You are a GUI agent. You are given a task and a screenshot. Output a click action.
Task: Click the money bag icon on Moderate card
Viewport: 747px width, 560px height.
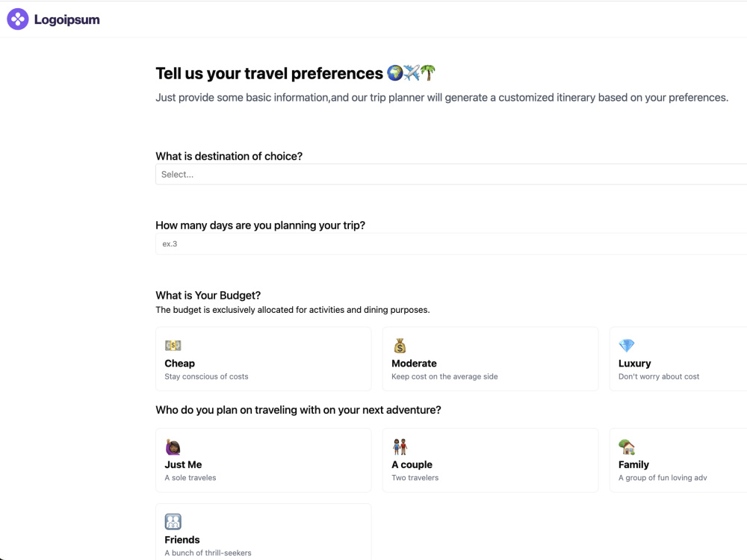[400, 345]
